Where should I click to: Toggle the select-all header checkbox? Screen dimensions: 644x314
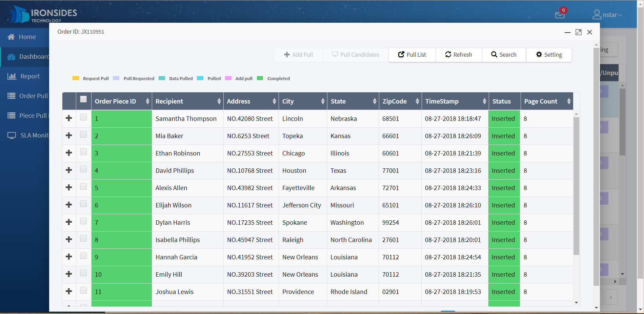coord(83,99)
